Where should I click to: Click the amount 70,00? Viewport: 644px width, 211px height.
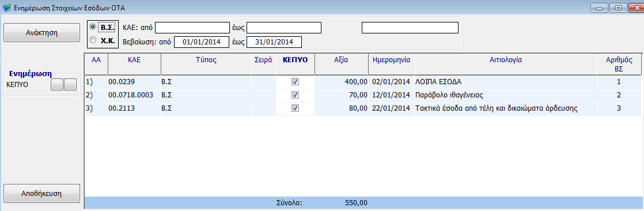pyautogui.click(x=358, y=95)
